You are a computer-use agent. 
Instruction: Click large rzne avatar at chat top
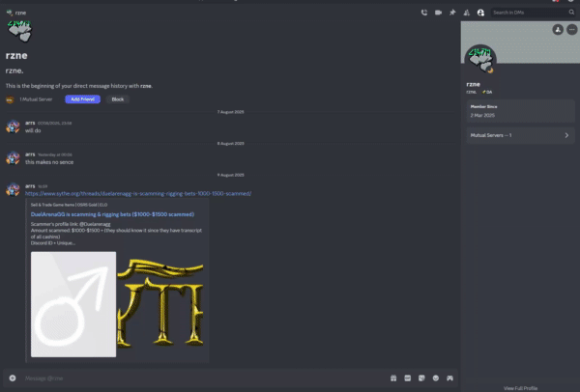tap(19, 32)
